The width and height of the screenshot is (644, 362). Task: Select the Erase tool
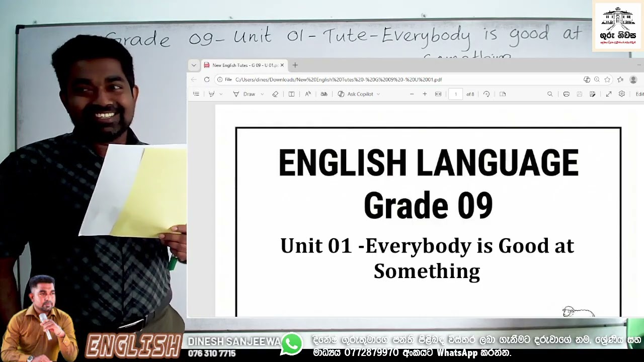(x=275, y=94)
